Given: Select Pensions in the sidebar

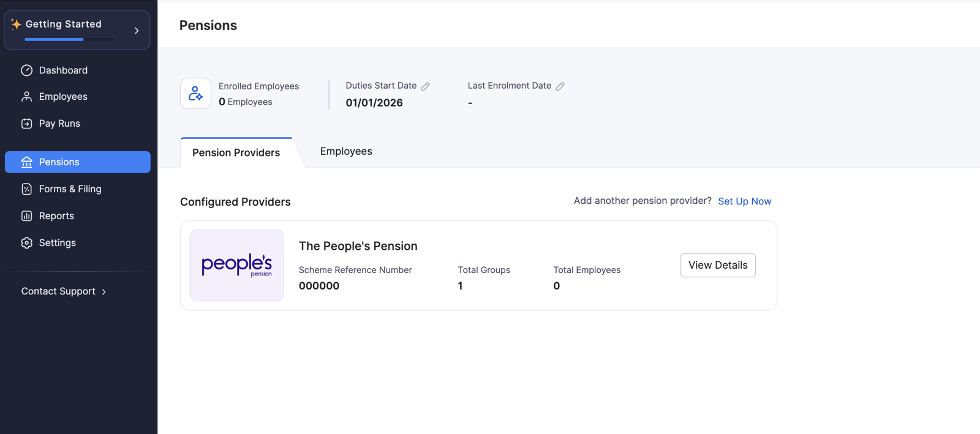Looking at the screenshot, I should [77, 162].
